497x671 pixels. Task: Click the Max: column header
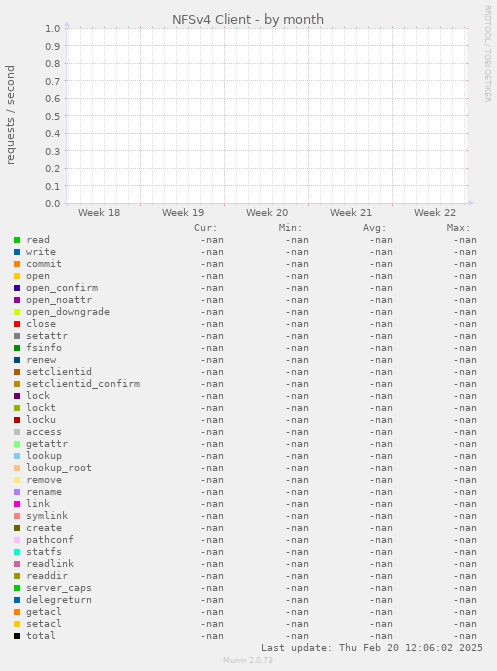click(458, 228)
